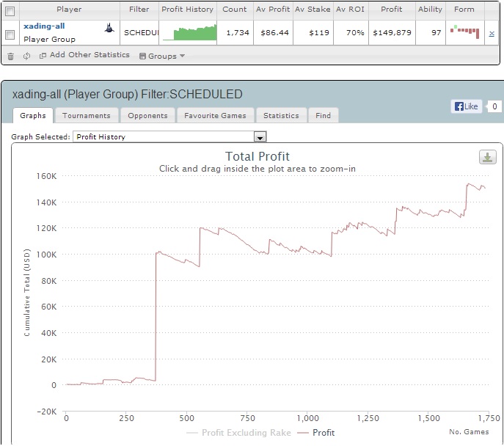Select the Profit History combo box
The height and width of the screenshot is (446, 504).
169,137
